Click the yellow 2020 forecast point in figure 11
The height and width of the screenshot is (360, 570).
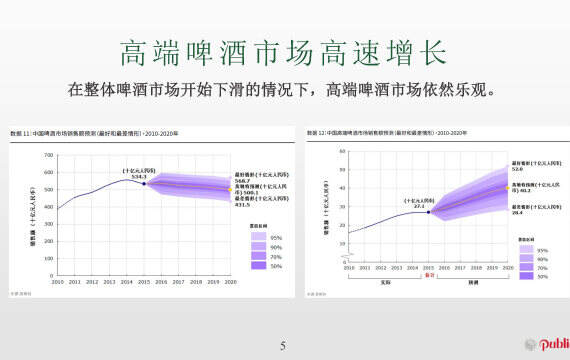(230, 189)
